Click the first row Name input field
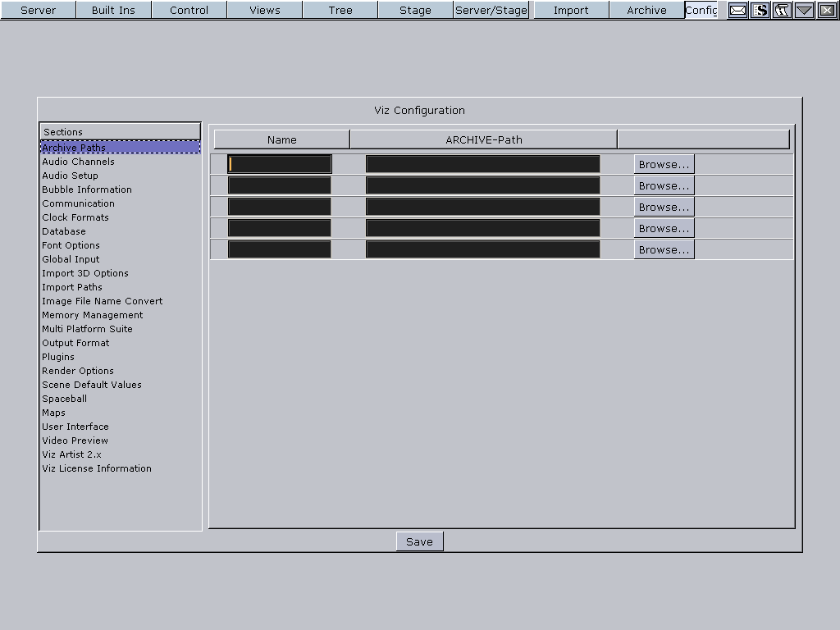This screenshot has height=630, width=840. 280,164
